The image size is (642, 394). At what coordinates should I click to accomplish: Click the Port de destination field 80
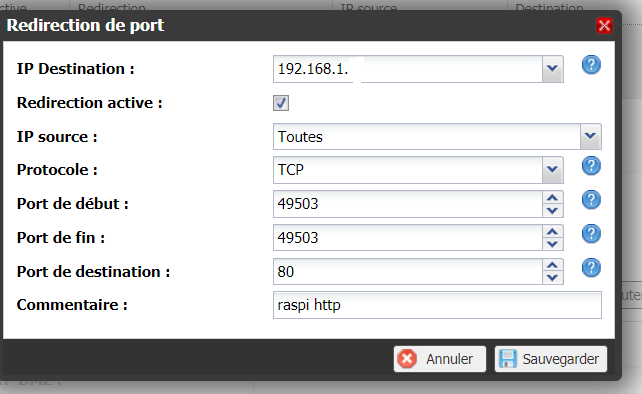click(x=408, y=272)
